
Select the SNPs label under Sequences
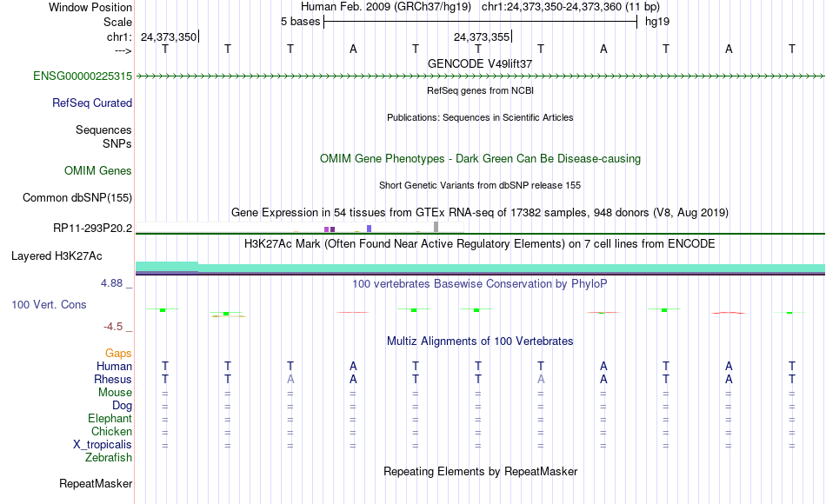click(x=117, y=143)
